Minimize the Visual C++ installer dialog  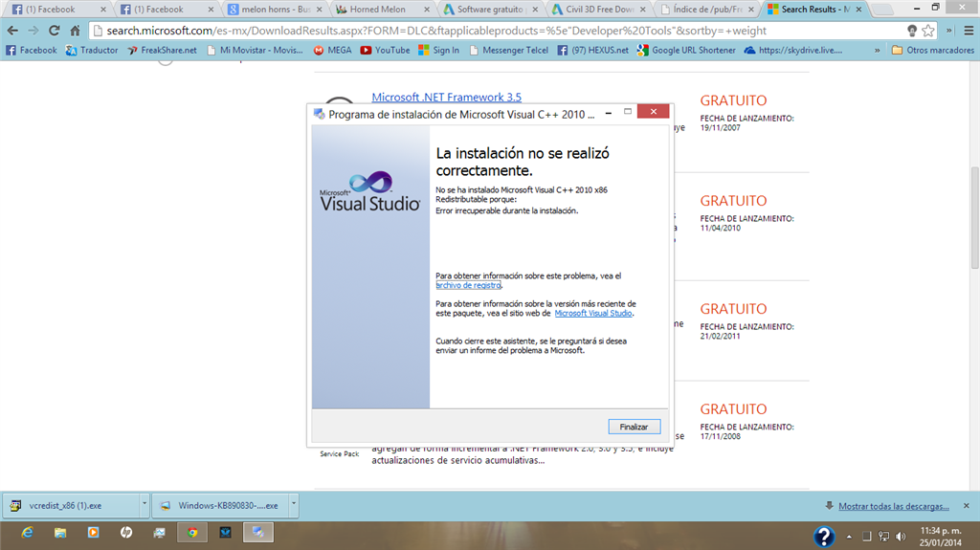[608, 113]
